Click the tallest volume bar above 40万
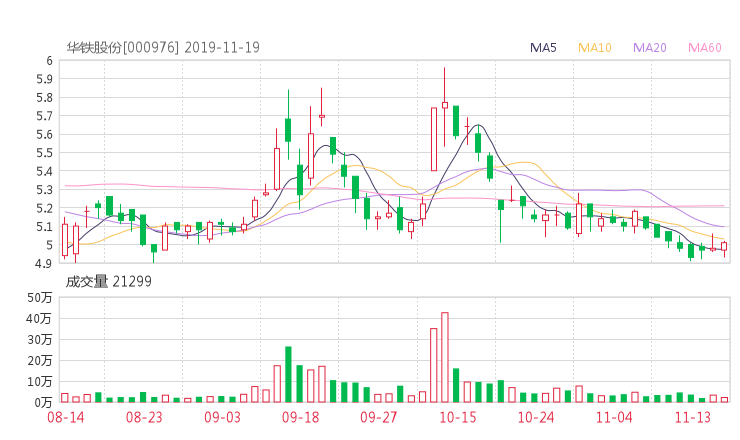The image size is (740, 440). pyautogui.click(x=445, y=357)
